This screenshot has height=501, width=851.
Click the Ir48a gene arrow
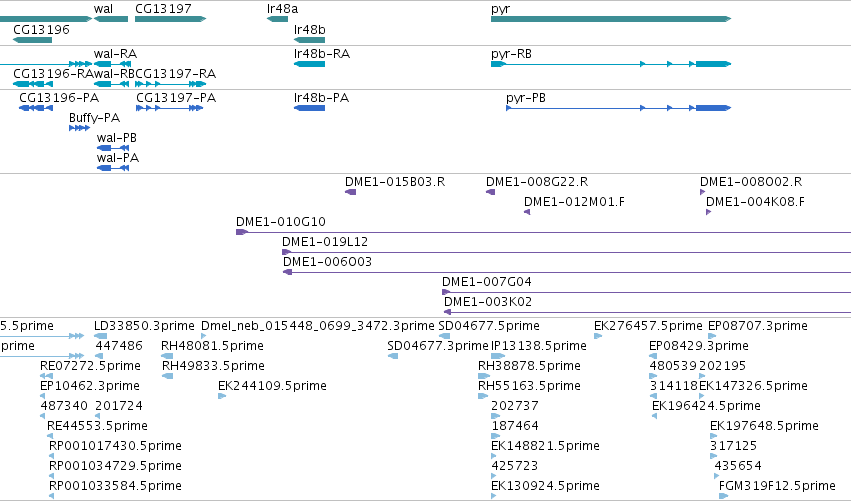point(277,19)
